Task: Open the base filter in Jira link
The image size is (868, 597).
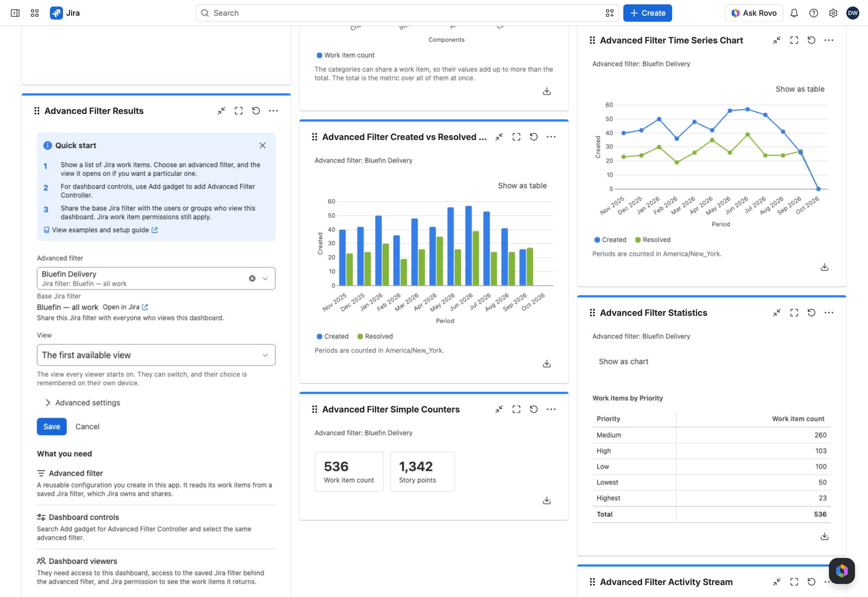Action: 125,307
